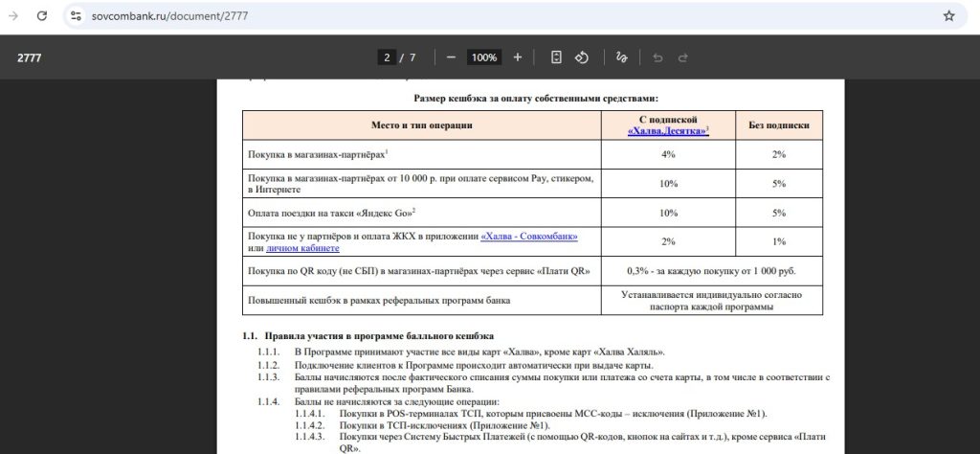
Task: Click the 2777 document title
Action: [30, 57]
